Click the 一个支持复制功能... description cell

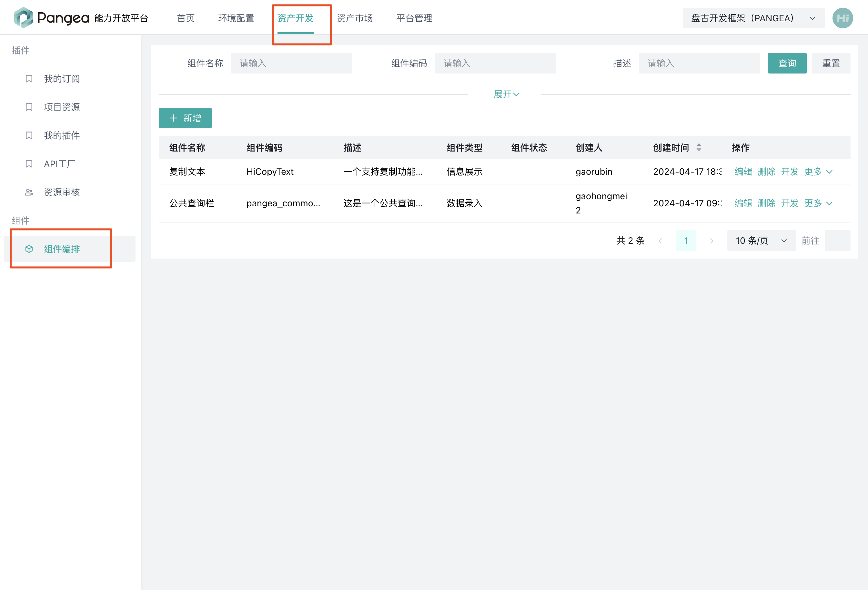tap(382, 172)
